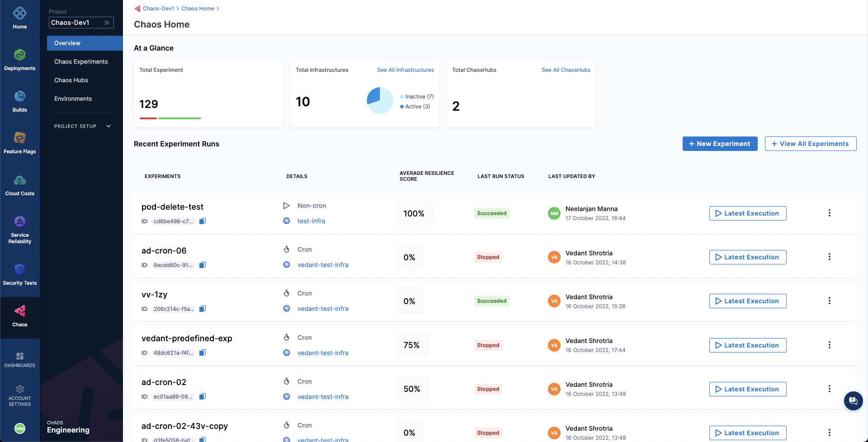Click the red segment of experiment bar
868x442 pixels.
click(x=148, y=118)
